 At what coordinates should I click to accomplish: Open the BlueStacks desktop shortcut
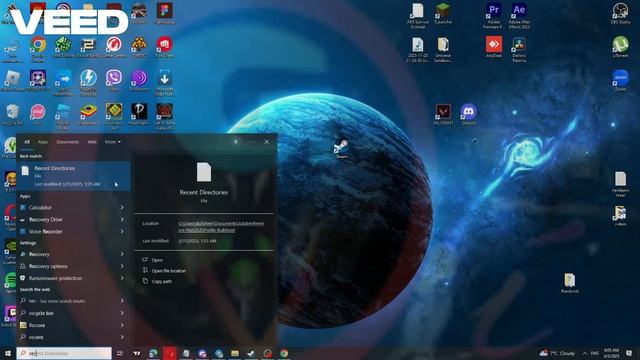point(89,114)
